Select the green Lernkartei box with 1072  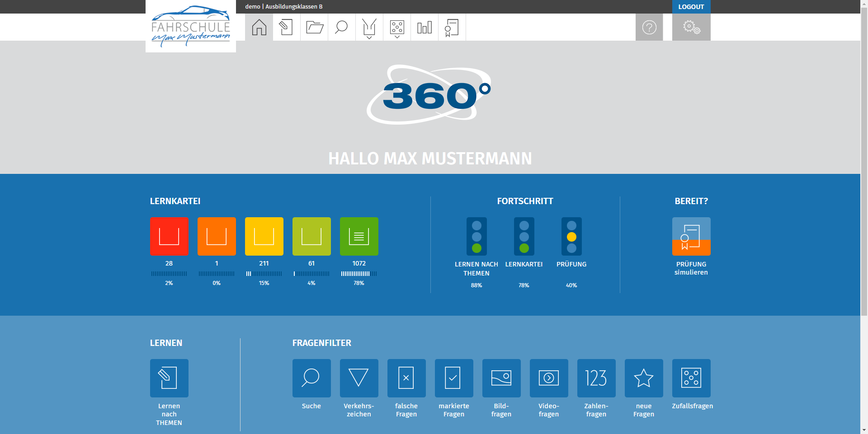359,236
